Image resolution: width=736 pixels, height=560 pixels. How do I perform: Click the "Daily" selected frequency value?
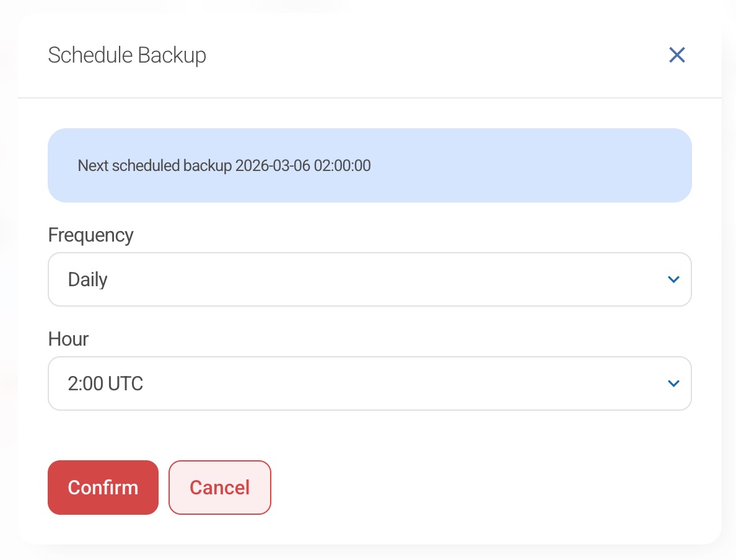click(x=88, y=279)
